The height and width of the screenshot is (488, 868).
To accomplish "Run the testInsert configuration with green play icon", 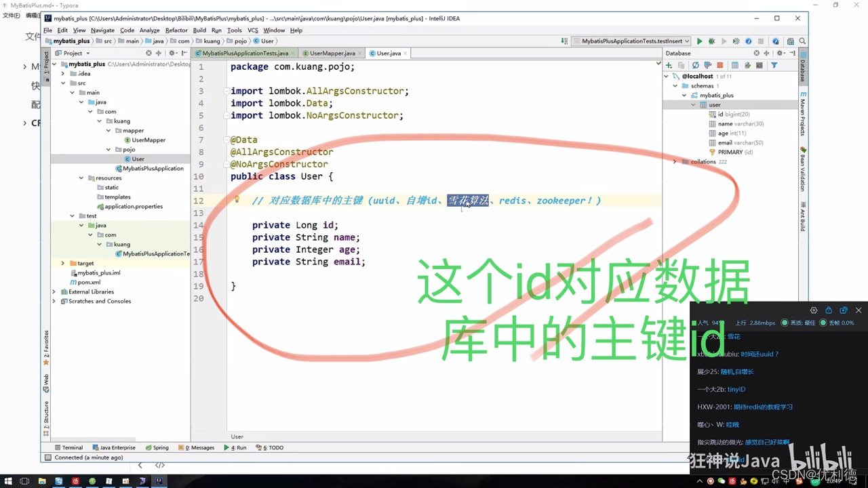I will click(699, 41).
